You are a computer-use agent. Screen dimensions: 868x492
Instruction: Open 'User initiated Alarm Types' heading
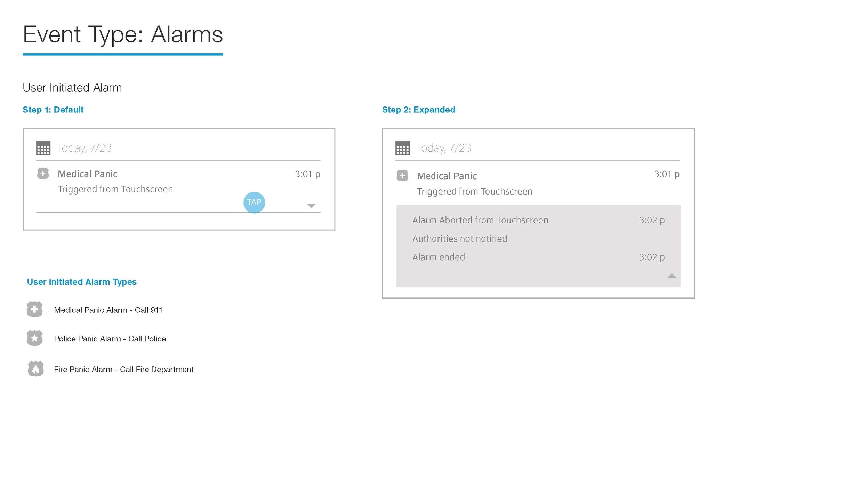[x=82, y=282]
